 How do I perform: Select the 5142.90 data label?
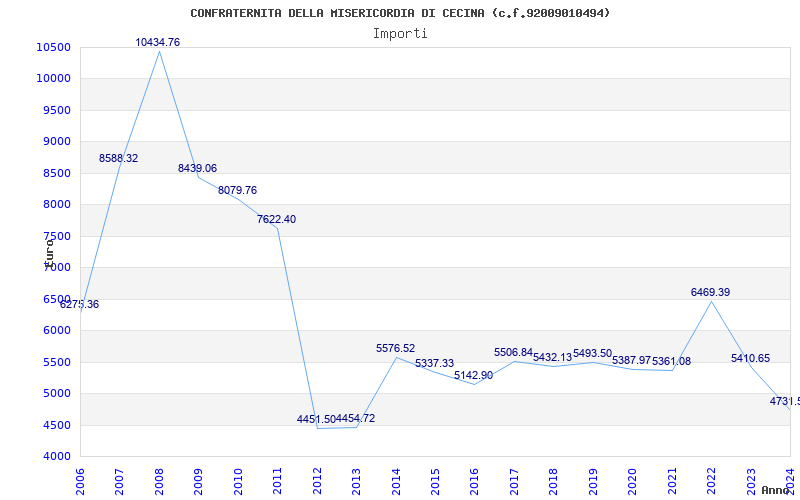tap(473, 376)
